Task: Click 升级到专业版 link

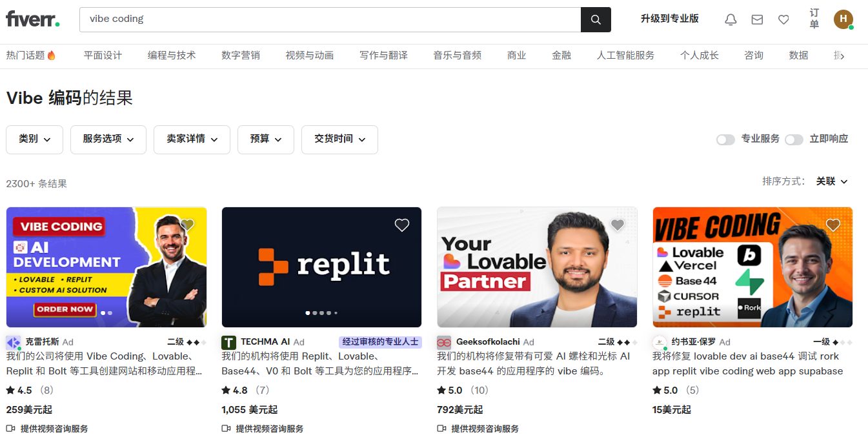Action: (670, 19)
